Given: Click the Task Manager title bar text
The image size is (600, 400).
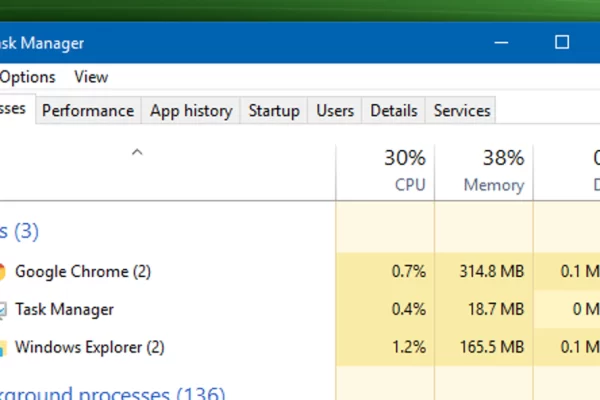Looking at the screenshot, I should click(42, 43).
